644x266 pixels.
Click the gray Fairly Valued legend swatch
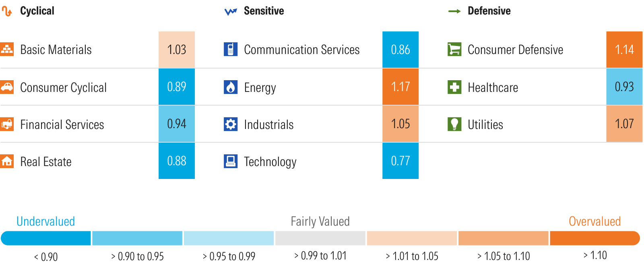[320, 238]
